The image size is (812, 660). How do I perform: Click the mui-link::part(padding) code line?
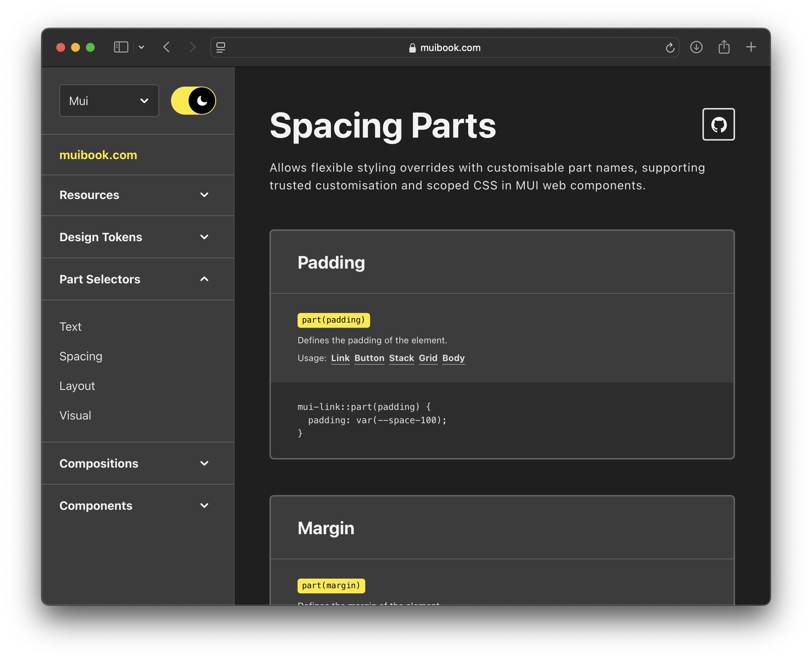(x=364, y=407)
